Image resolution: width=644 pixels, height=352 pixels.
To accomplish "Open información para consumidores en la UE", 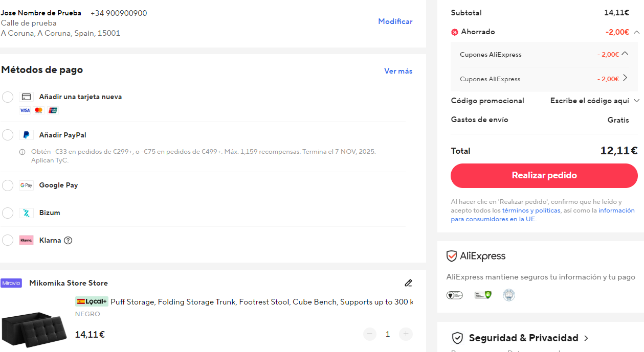I will pos(543,215).
